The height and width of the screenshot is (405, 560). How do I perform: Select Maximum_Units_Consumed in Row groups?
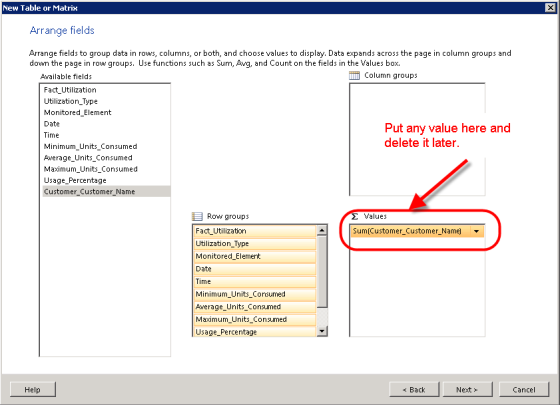point(255,319)
